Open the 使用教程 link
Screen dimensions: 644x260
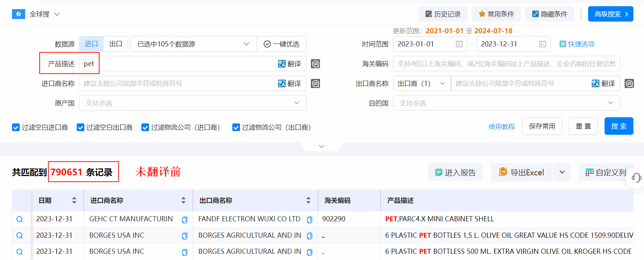click(502, 127)
